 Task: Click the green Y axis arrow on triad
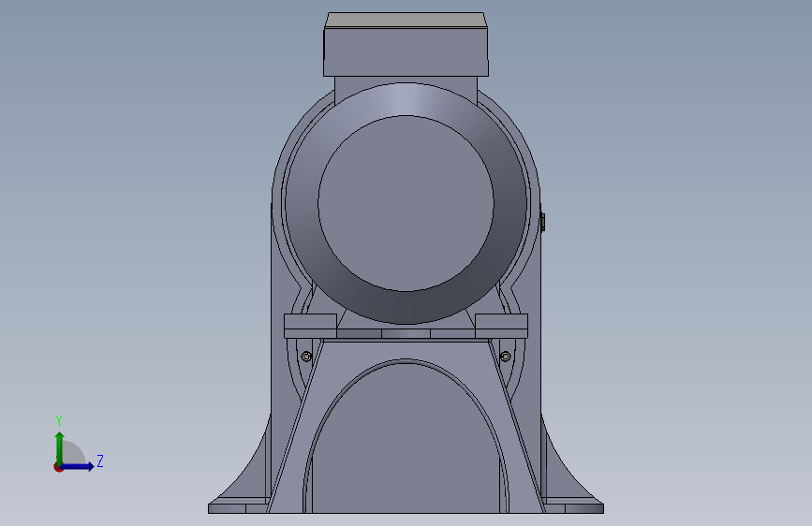click(x=60, y=448)
